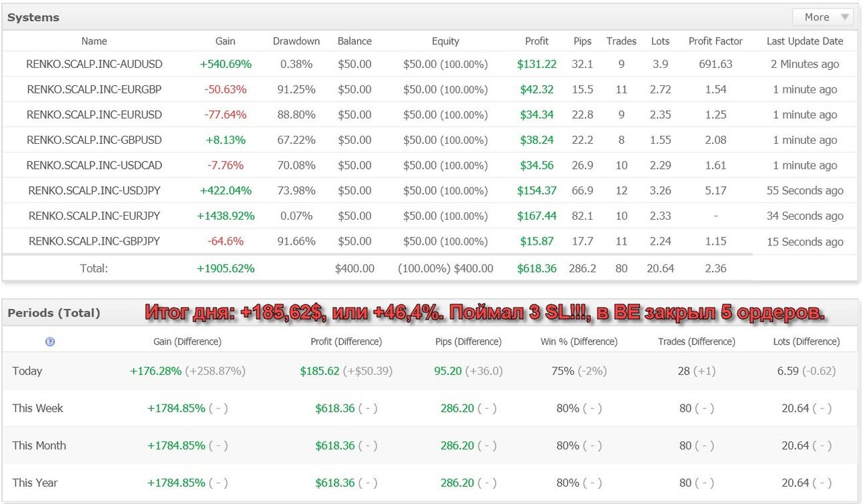
Task: Open RENKO.SCALP.INC-GBPUSD system
Action: (x=94, y=140)
